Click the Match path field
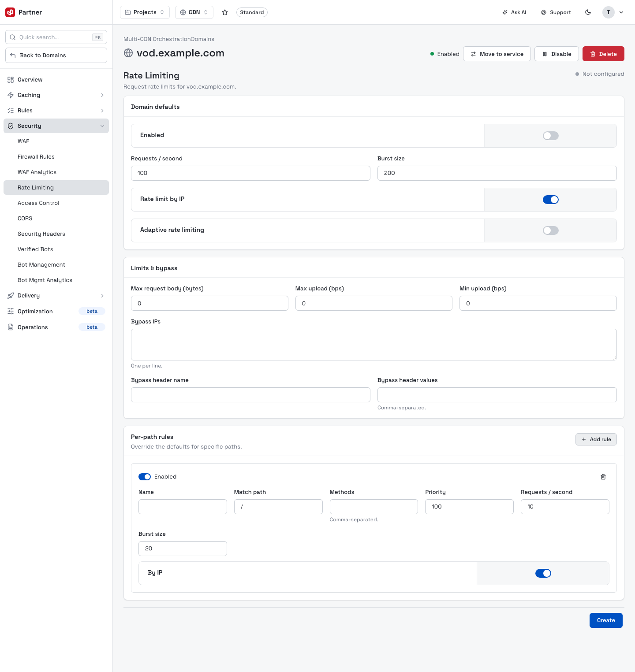 (x=278, y=507)
